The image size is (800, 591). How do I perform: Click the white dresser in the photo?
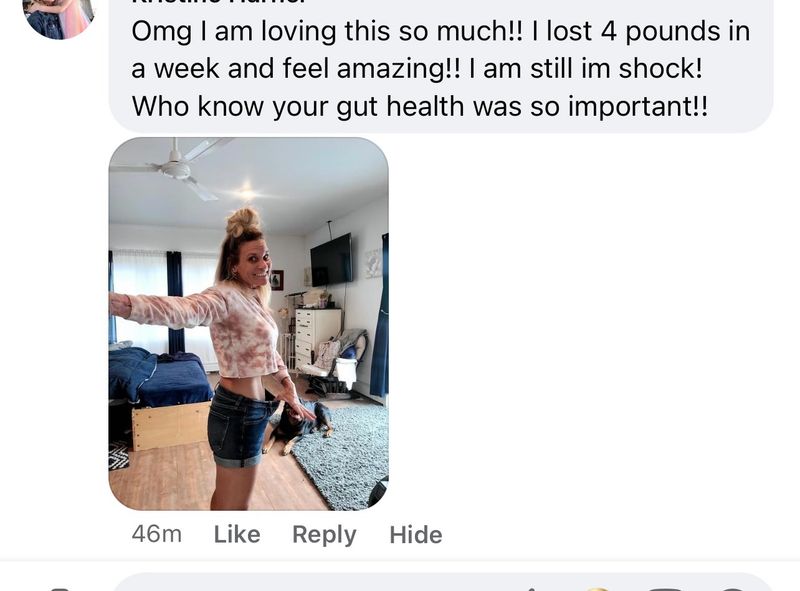pyautogui.click(x=317, y=334)
